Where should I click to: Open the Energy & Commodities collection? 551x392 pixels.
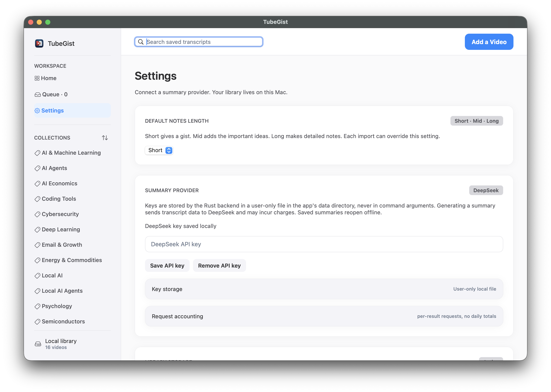pyautogui.click(x=72, y=260)
